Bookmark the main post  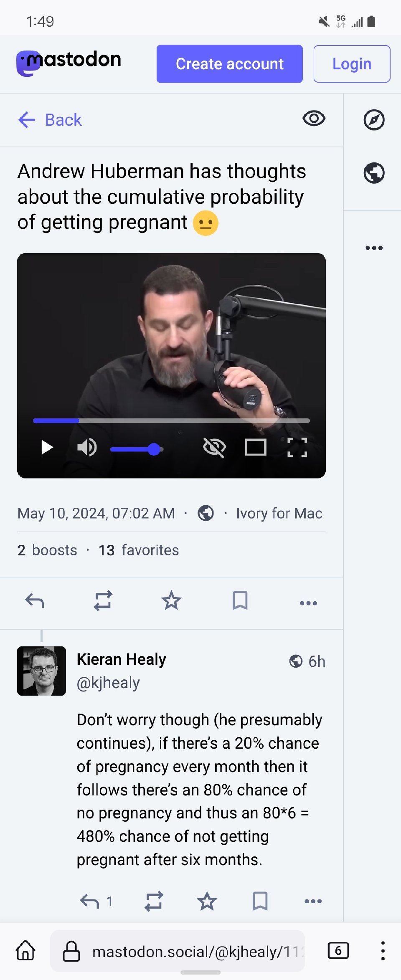[240, 601]
